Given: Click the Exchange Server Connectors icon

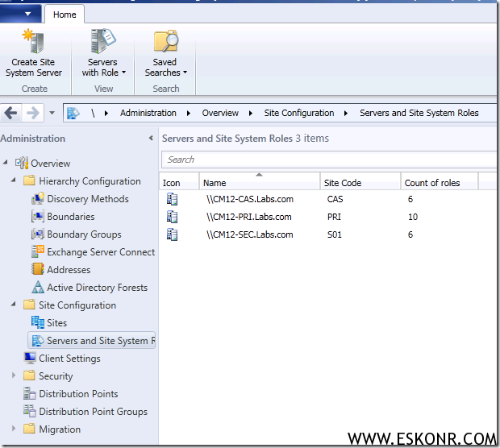Looking at the screenshot, I should [38, 251].
